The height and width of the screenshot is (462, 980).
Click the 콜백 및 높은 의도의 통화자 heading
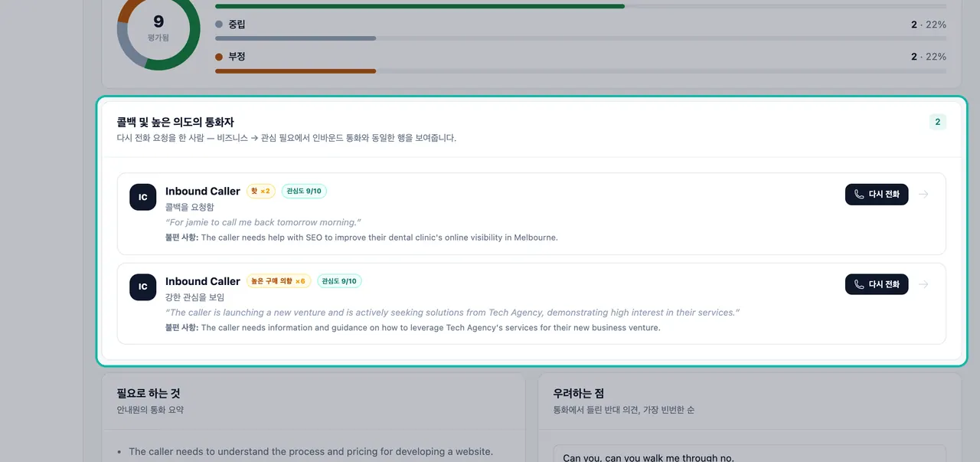(175, 122)
